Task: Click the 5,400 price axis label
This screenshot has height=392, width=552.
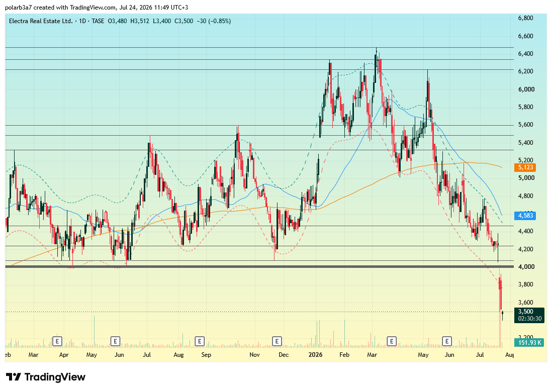Action: (525, 143)
